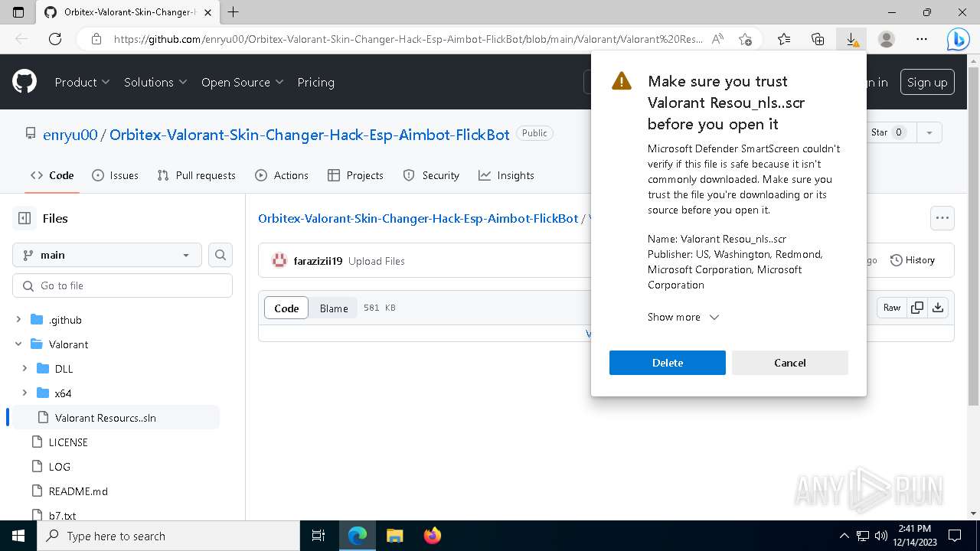This screenshot has height=551, width=980.
Task: Open Windows Start menu
Action: [18, 536]
